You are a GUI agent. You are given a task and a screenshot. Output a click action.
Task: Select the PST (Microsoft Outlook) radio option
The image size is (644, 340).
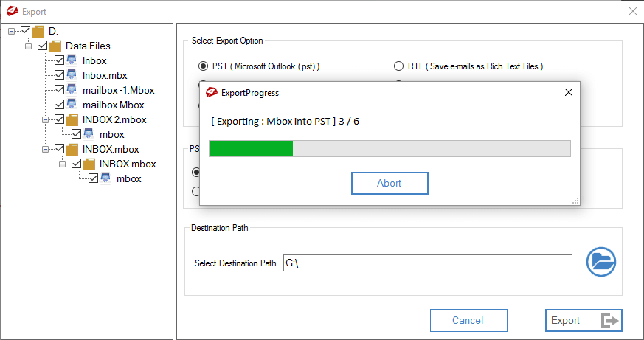click(203, 66)
